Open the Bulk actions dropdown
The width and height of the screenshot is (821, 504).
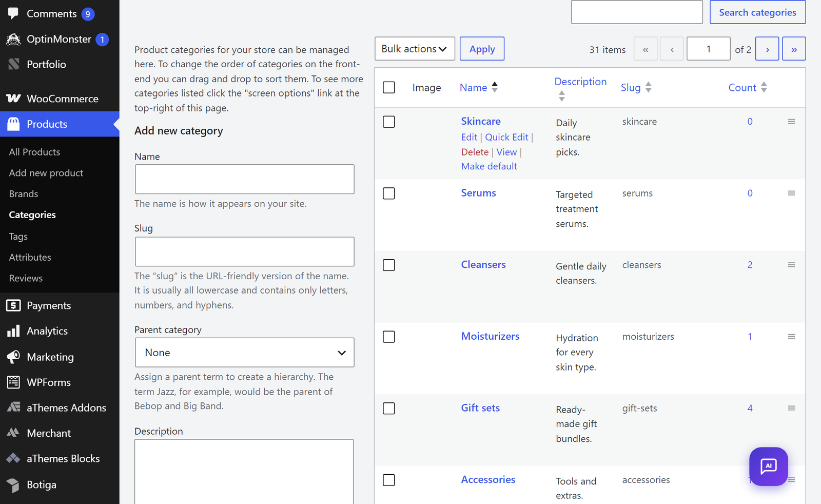(x=415, y=49)
